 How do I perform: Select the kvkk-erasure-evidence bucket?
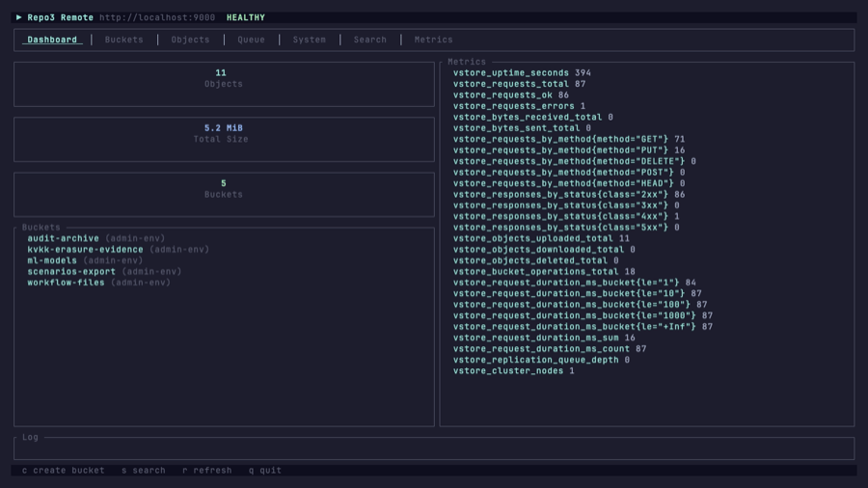point(119,250)
